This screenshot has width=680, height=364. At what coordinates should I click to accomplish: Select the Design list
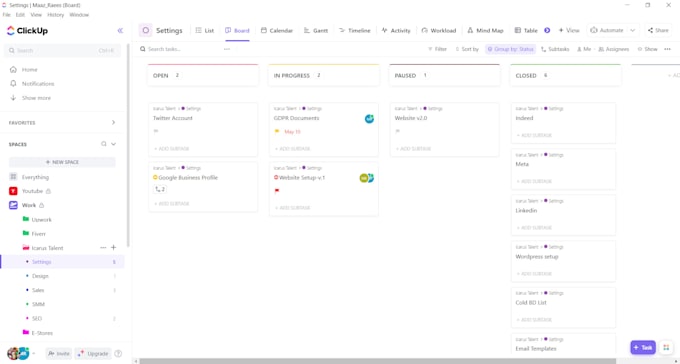coord(40,276)
